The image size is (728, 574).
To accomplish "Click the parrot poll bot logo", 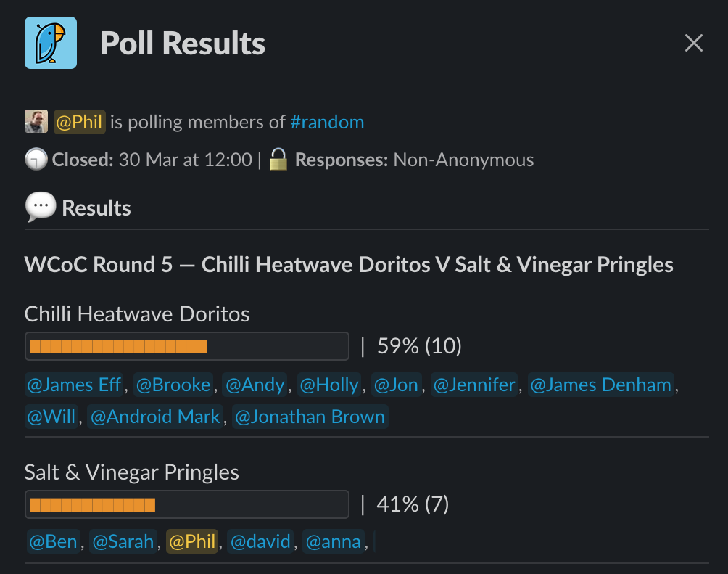I will pos(50,43).
